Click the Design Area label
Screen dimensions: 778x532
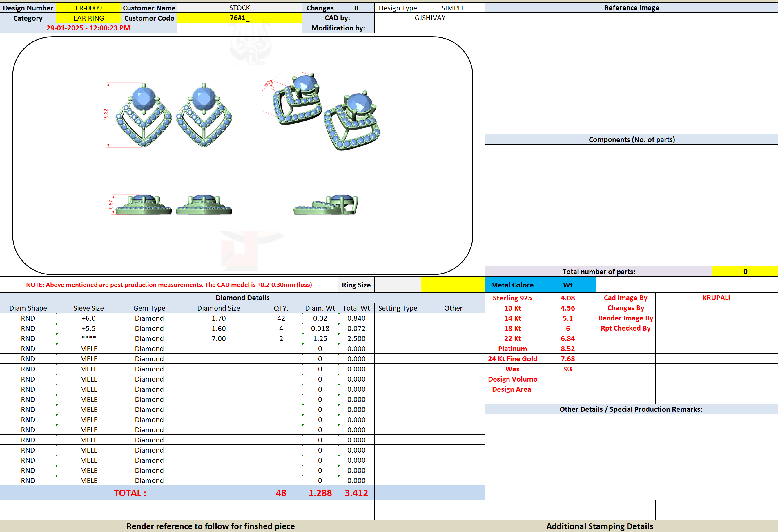pos(512,389)
